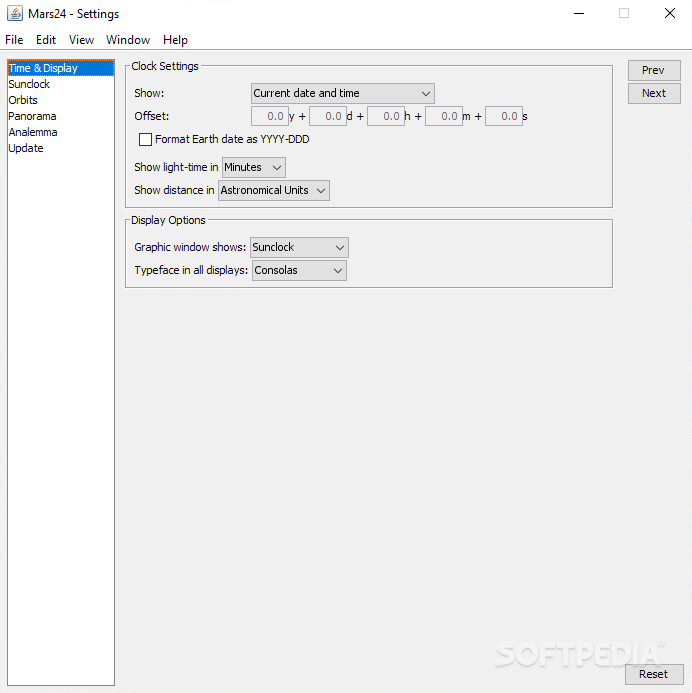Open the Typeface in all displays dropdown

(299, 270)
